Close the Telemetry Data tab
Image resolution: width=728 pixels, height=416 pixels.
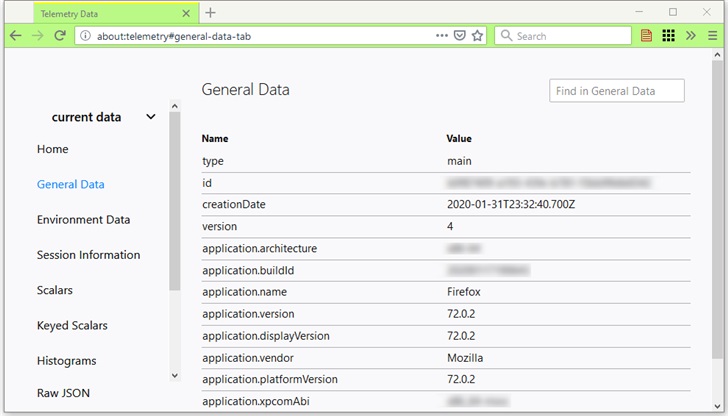(186, 13)
